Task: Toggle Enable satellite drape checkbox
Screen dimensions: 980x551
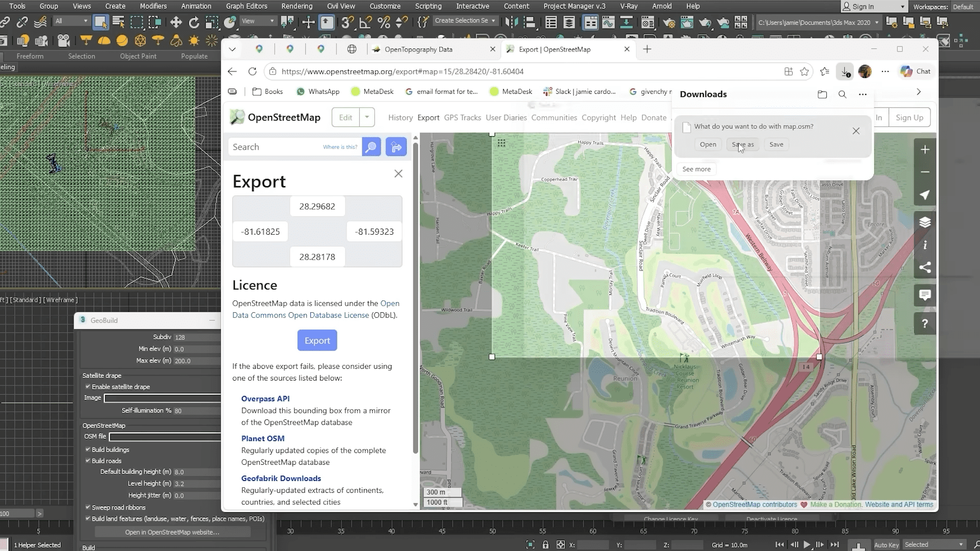Action: (x=88, y=387)
